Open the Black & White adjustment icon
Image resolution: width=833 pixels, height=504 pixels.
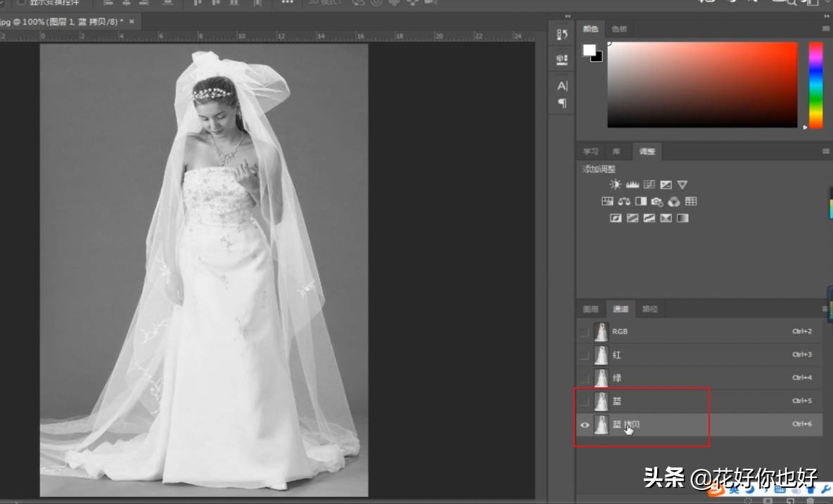pos(641,202)
